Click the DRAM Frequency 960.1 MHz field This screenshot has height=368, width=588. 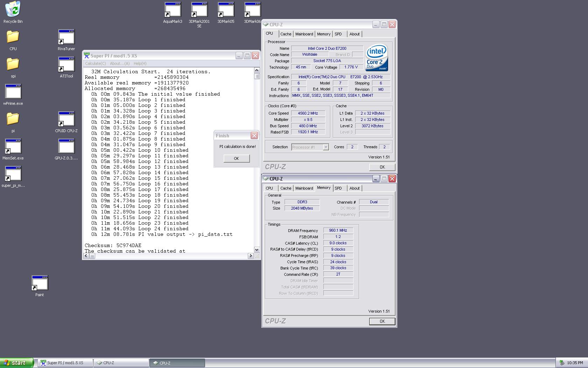338,230
